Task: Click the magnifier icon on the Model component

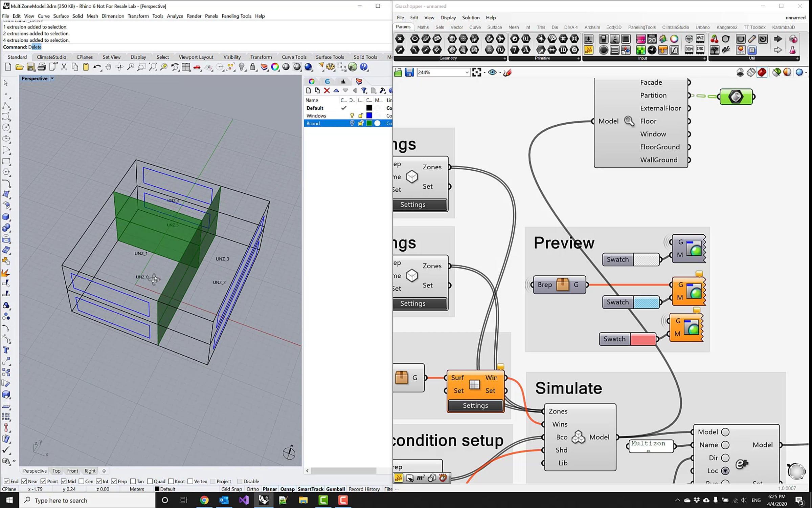Action: pos(629,121)
